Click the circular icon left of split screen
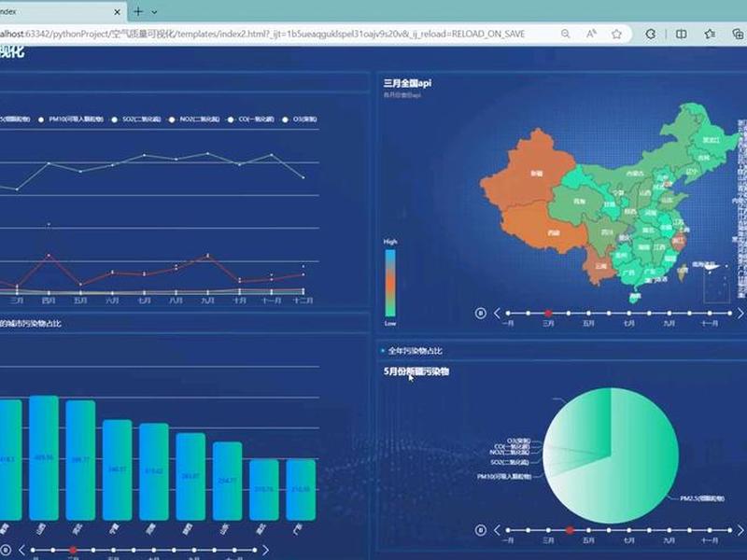 [x=650, y=34]
